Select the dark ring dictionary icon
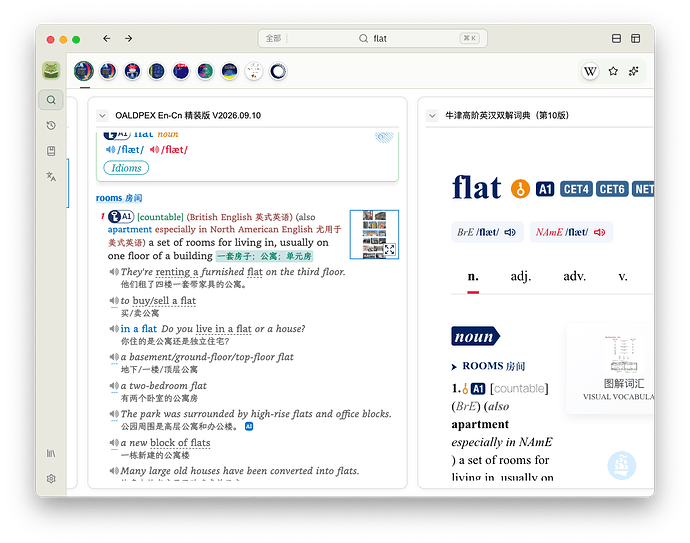690x543 pixels. 278,71
